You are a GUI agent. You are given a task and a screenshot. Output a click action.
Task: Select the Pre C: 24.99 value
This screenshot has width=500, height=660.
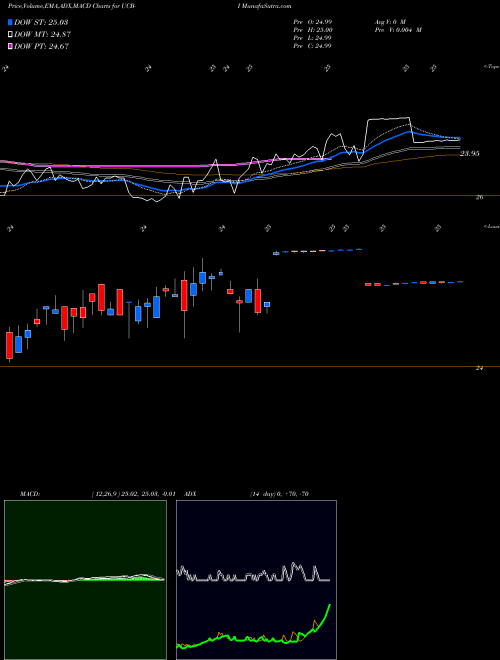coord(312,46)
